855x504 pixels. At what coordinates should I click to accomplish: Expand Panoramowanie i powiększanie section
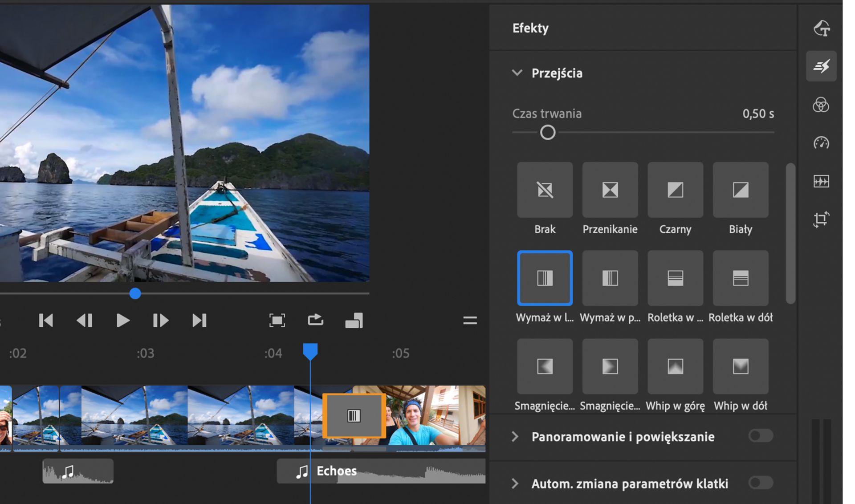pyautogui.click(x=515, y=437)
